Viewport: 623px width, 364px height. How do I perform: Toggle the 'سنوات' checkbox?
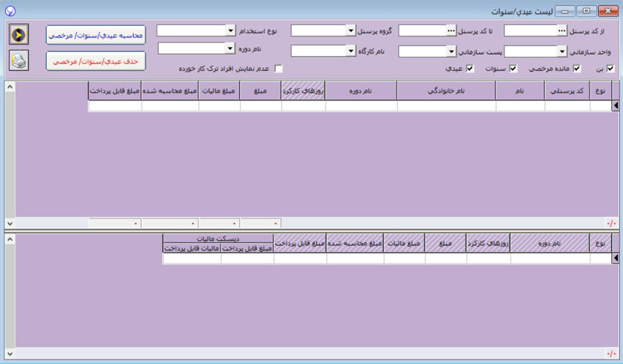512,69
